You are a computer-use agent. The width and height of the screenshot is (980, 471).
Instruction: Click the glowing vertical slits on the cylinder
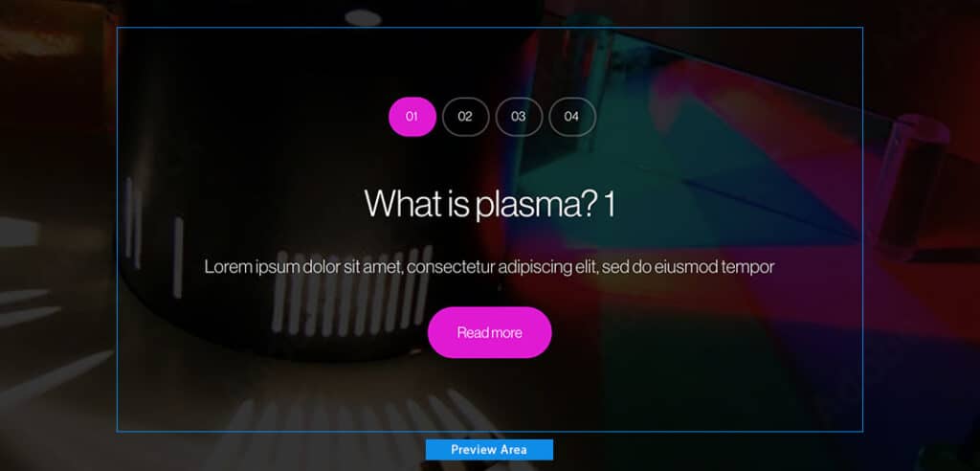tap(352, 292)
